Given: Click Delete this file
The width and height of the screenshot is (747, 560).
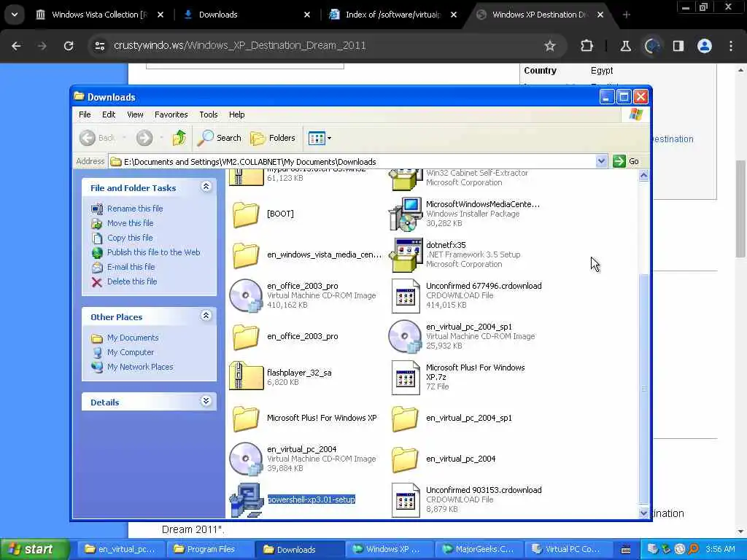Looking at the screenshot, I should [x=132, y=281].
